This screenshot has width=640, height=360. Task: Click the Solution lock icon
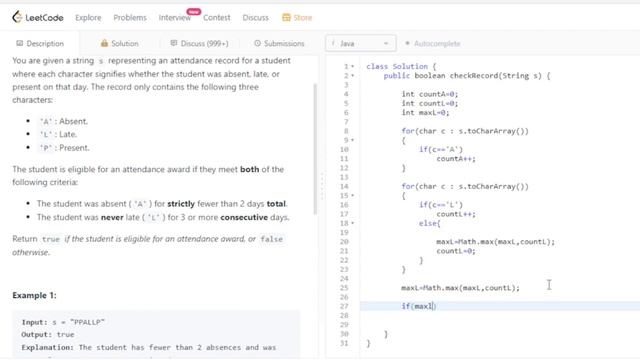point(104,43)
